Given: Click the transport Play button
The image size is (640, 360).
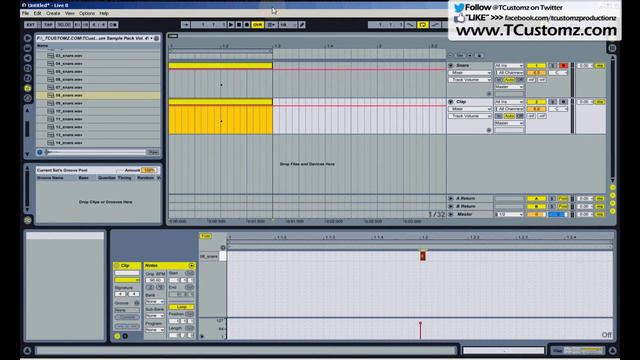Looking at the screenshot, I should pos(231,25).
